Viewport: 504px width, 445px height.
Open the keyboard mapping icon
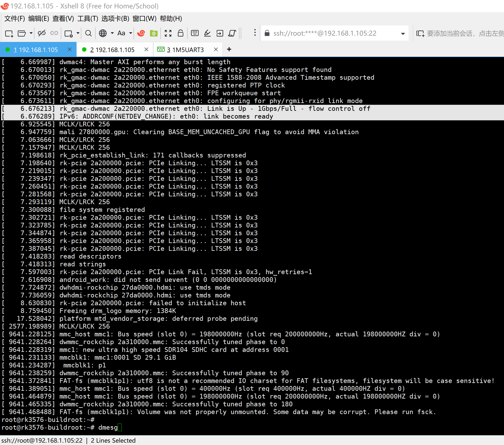pyautogui.click(x=195, y=33)
